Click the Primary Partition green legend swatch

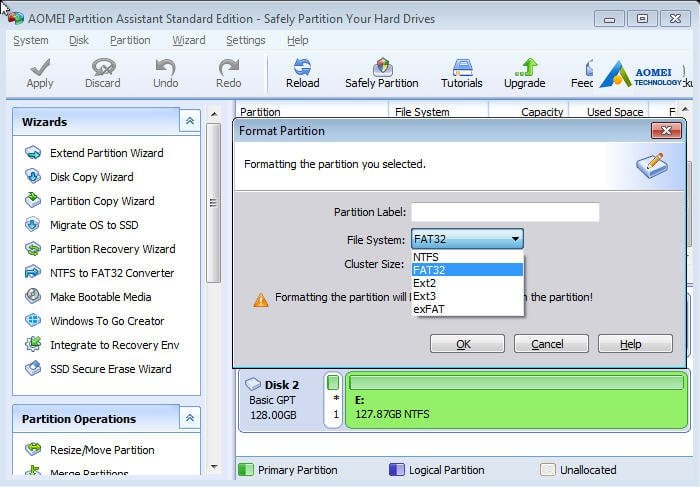point(246,470)
